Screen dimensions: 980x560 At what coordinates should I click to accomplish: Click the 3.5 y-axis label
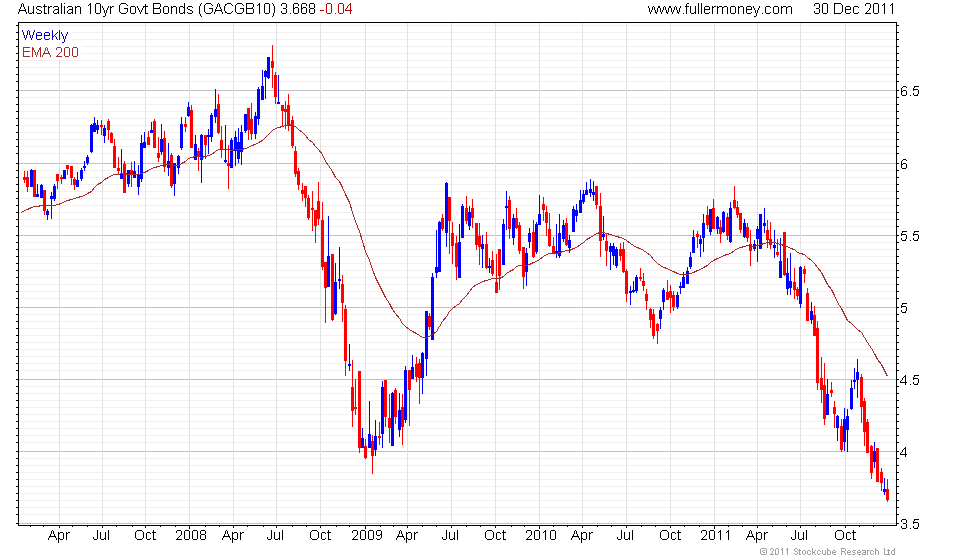[x=909, y=524]
